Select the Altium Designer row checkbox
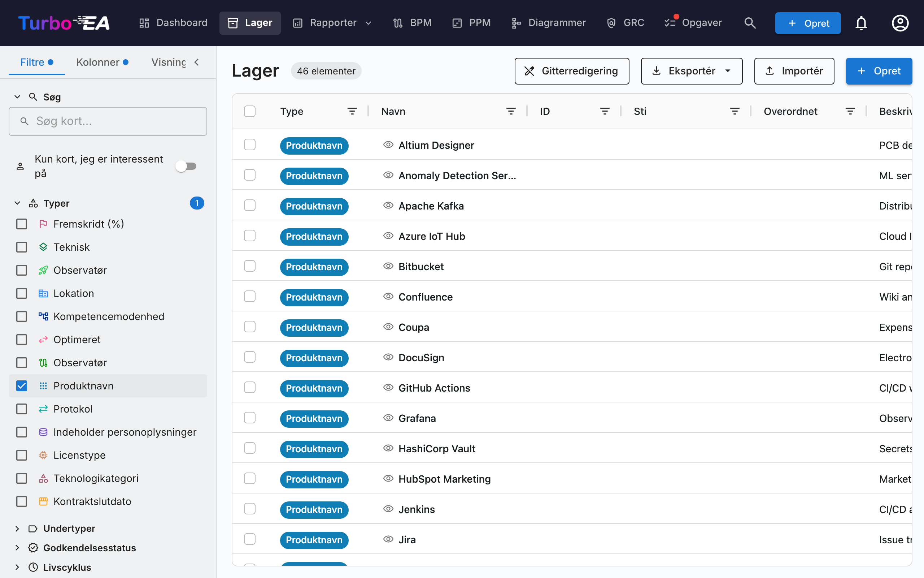This screenshot has height=578, width=924. pos(250,144)
